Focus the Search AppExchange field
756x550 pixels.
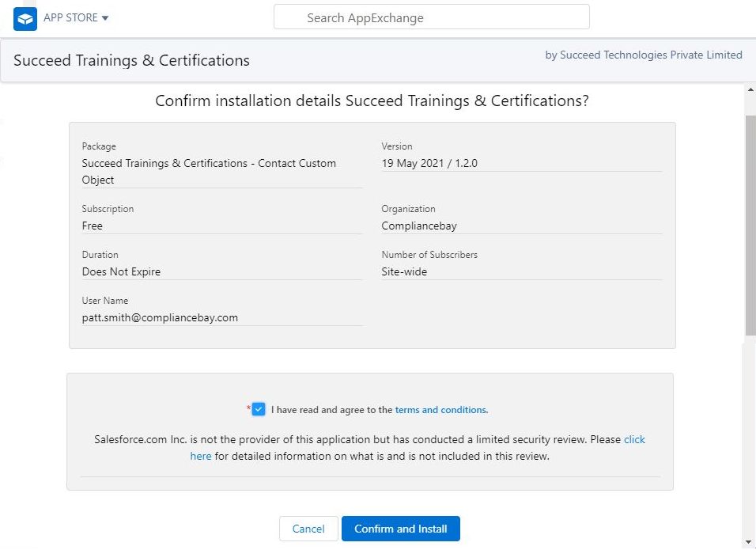coord(432,17)
